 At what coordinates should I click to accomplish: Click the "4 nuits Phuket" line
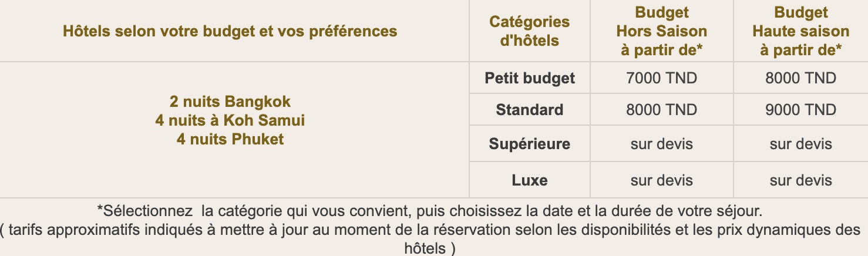(230, 139)
